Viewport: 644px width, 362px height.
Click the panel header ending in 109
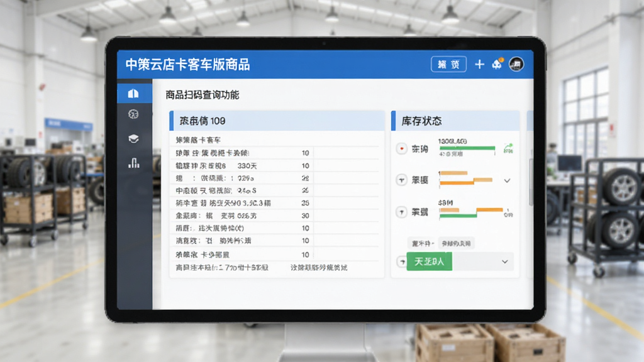277,121
